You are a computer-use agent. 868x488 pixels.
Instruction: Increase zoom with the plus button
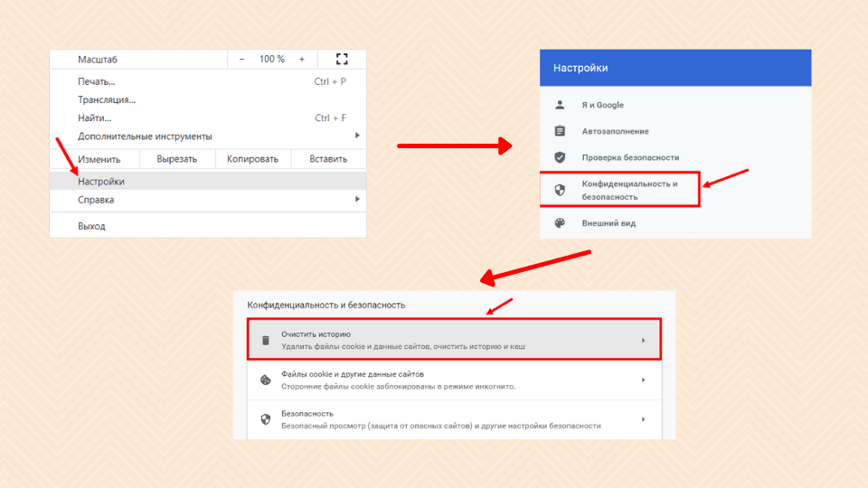(x=302, y=59)
